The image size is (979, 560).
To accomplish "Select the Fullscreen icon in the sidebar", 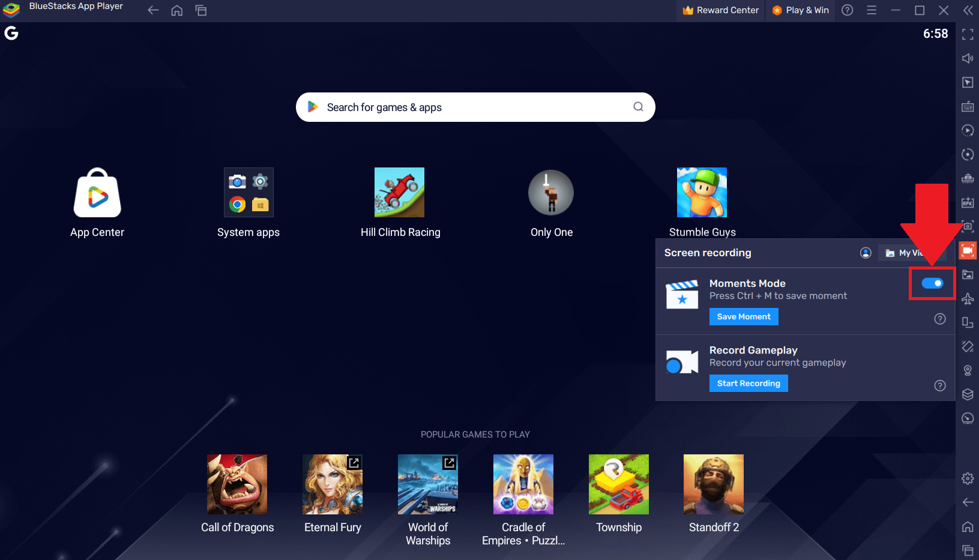I will coord(968,34).
